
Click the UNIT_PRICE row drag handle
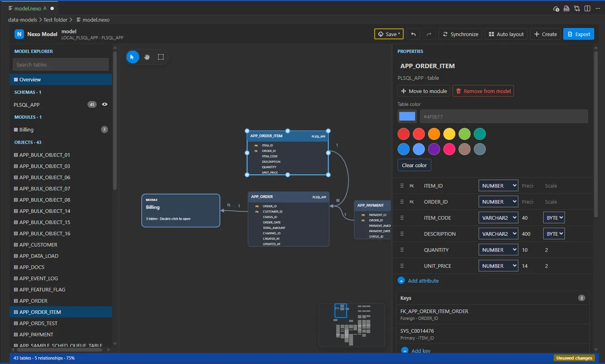click(x=402, y=266)
